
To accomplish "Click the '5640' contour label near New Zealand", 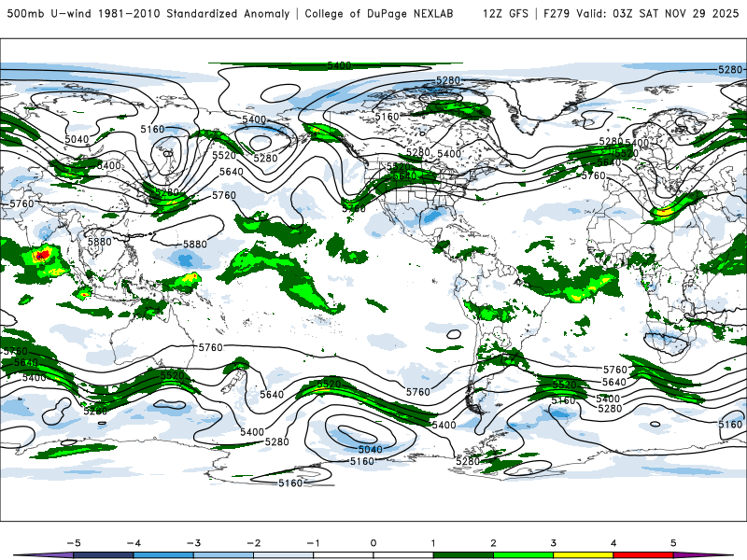I will 272,394.
